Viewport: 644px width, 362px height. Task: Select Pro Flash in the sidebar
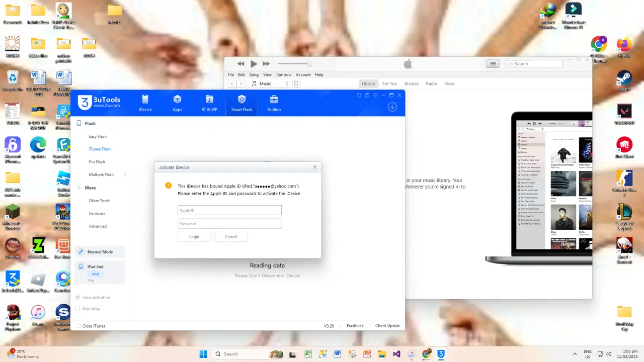97,162
